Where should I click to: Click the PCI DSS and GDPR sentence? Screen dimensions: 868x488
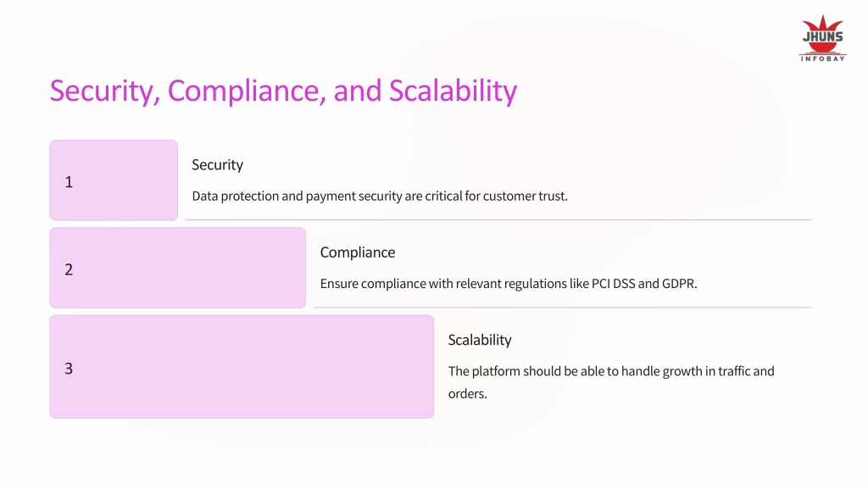pos(509,283)
